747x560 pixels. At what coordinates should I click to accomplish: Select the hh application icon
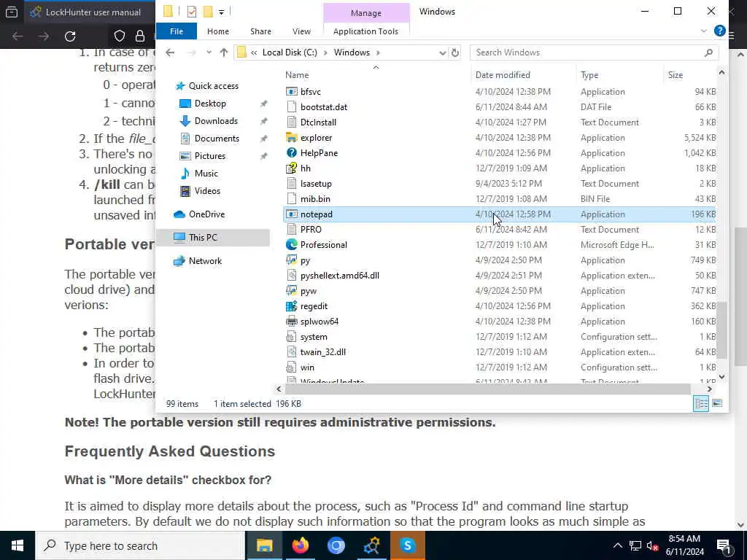click(292, 168)
